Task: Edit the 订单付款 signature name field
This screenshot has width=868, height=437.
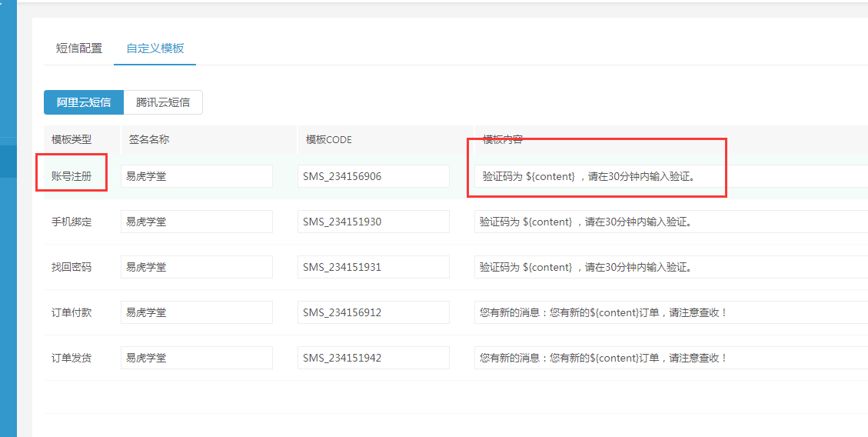Action: coord(197,312)
